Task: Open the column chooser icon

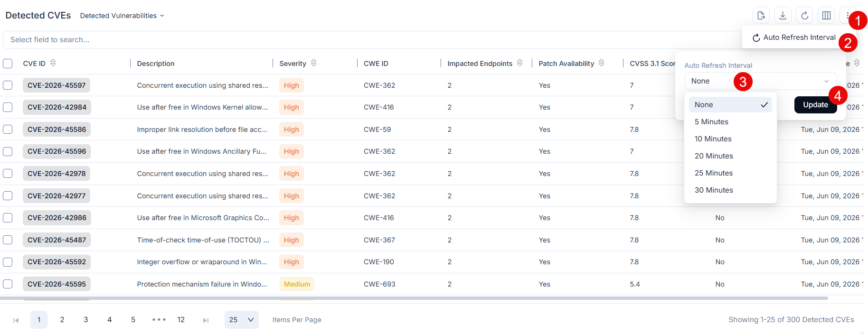Action: (827, 16)
